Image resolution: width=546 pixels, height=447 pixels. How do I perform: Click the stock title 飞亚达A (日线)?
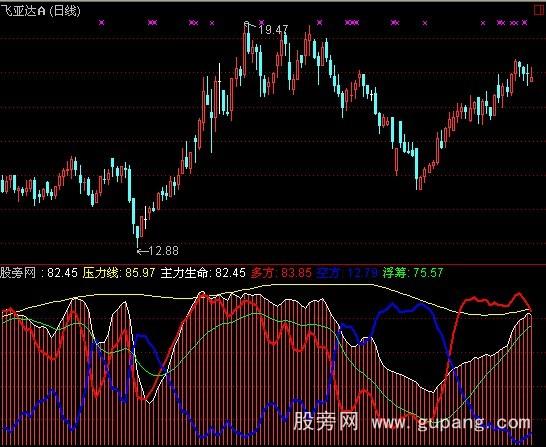[41, 11]
